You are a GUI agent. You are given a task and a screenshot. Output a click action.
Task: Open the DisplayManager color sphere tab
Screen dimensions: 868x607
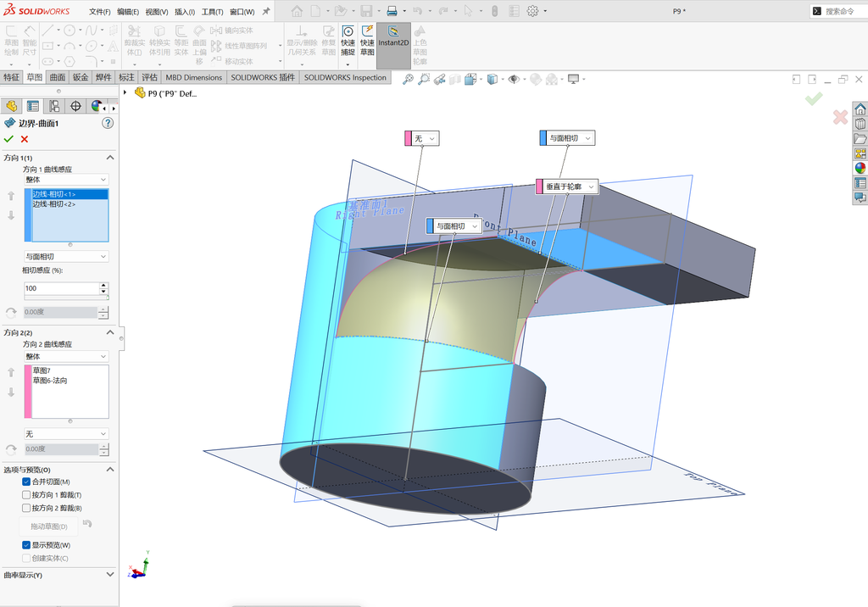tap(97, 106)
